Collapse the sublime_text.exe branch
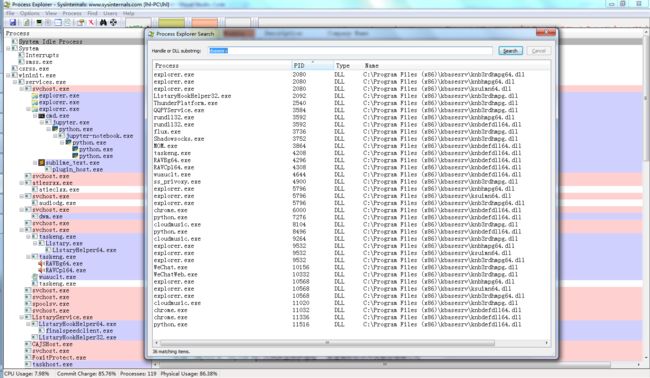650x378 pixels. tap(35, 163)
